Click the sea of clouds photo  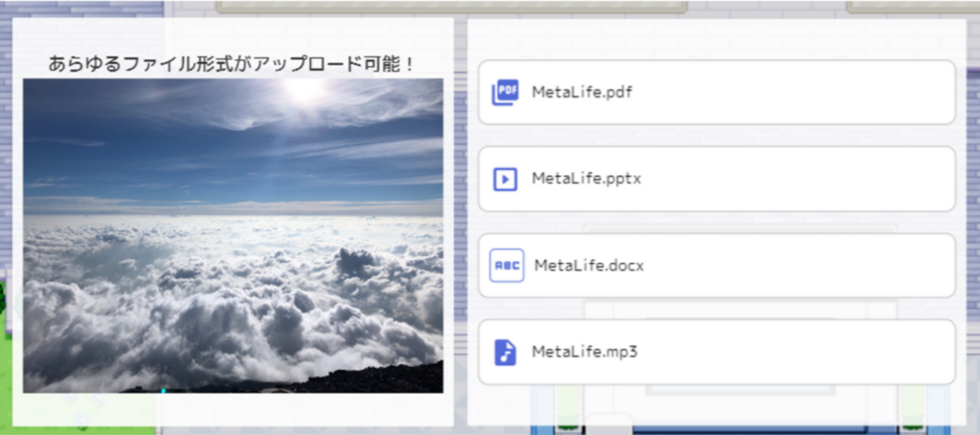(233, 287)
